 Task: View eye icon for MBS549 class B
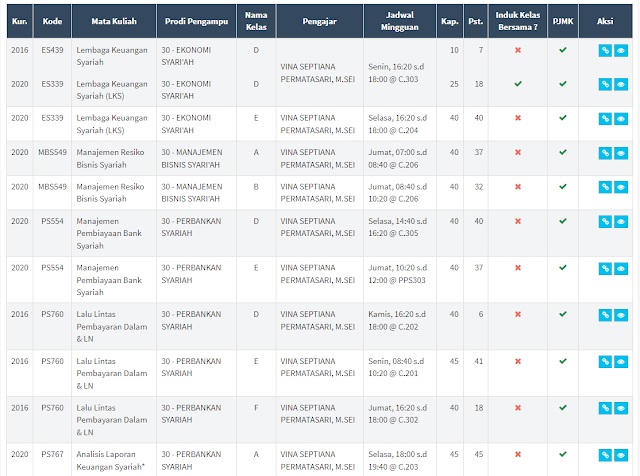[621, 187]
